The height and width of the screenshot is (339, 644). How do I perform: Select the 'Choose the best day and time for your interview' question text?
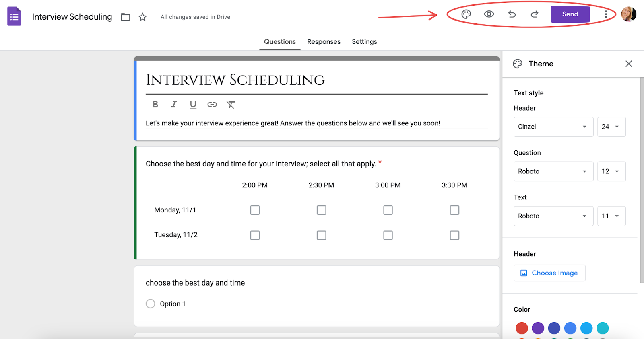pos(261,164)
